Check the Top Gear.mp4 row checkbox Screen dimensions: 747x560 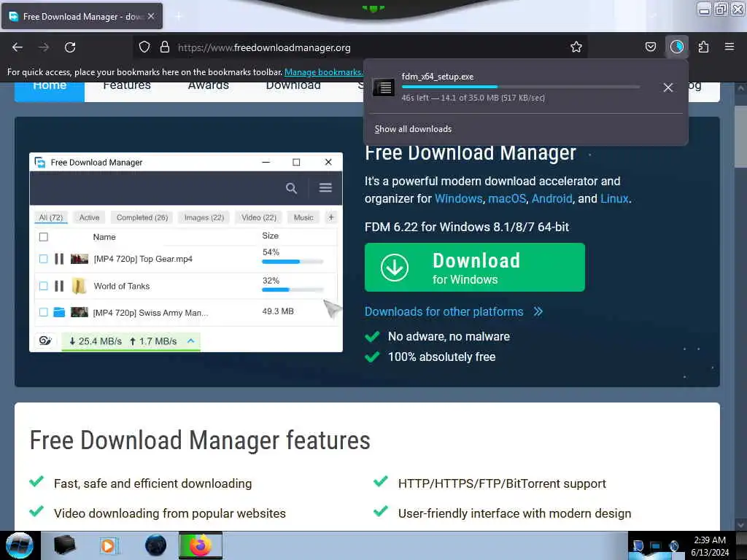click(x=43, y=259)
